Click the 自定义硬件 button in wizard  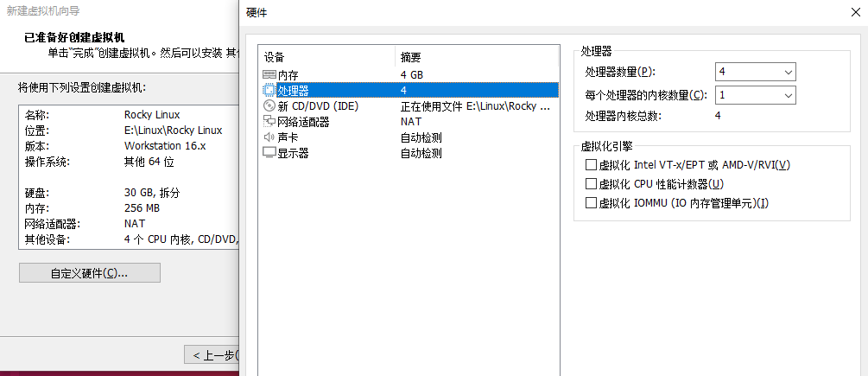[90, 273]
